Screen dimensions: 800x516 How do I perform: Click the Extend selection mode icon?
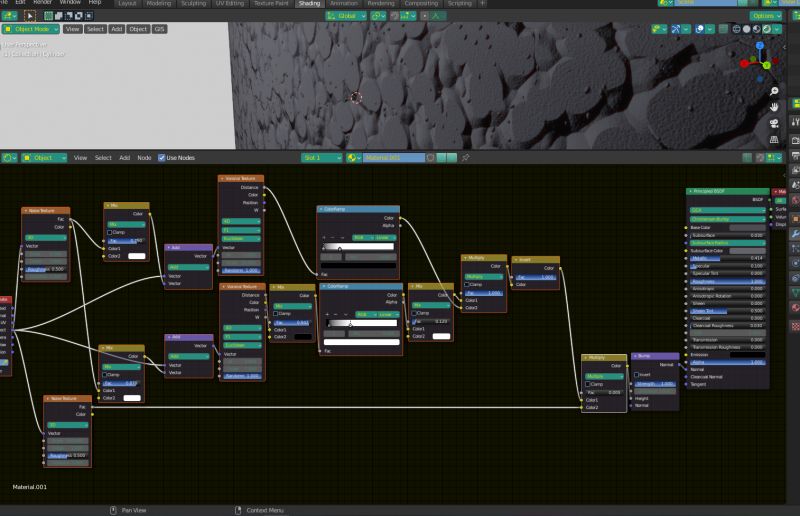pos(58,16)
